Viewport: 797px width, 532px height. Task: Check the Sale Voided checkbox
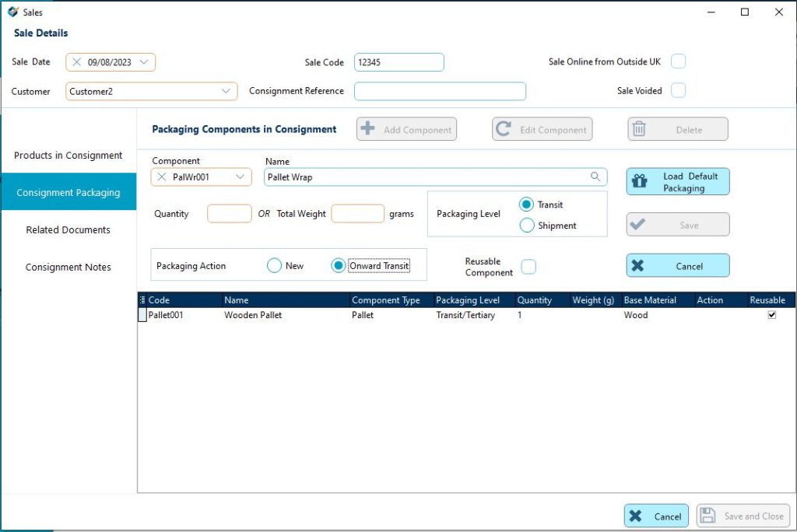point(678,90)
